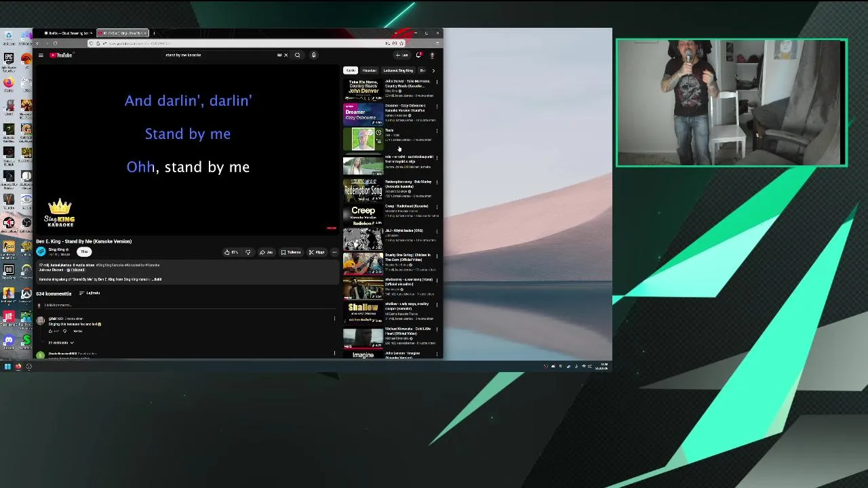Open the first comment's three-dot menu
The height and width of the screenshot is (488, 868).
click(334, 319)
